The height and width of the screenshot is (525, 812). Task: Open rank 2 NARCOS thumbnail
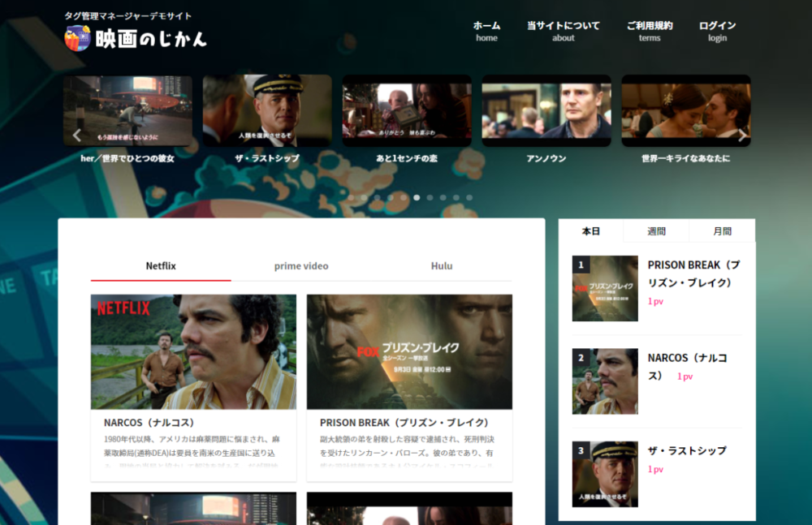click(605, 381)
